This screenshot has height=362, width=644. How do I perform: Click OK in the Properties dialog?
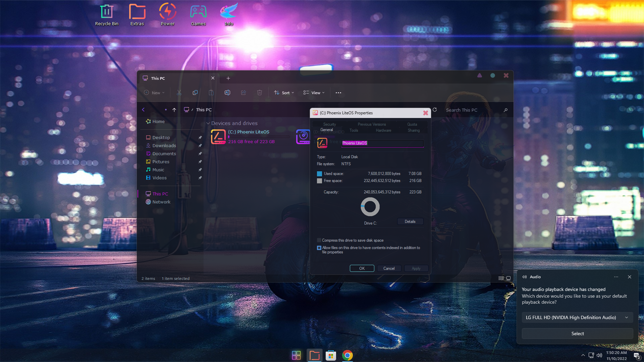(x=362, y=268)
